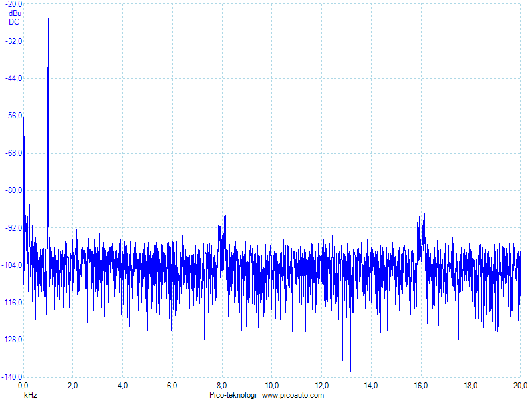The width and height of the screenshot is (532, 399).
Task: Click the -104,0 axis label
Action: coord(12,265)
